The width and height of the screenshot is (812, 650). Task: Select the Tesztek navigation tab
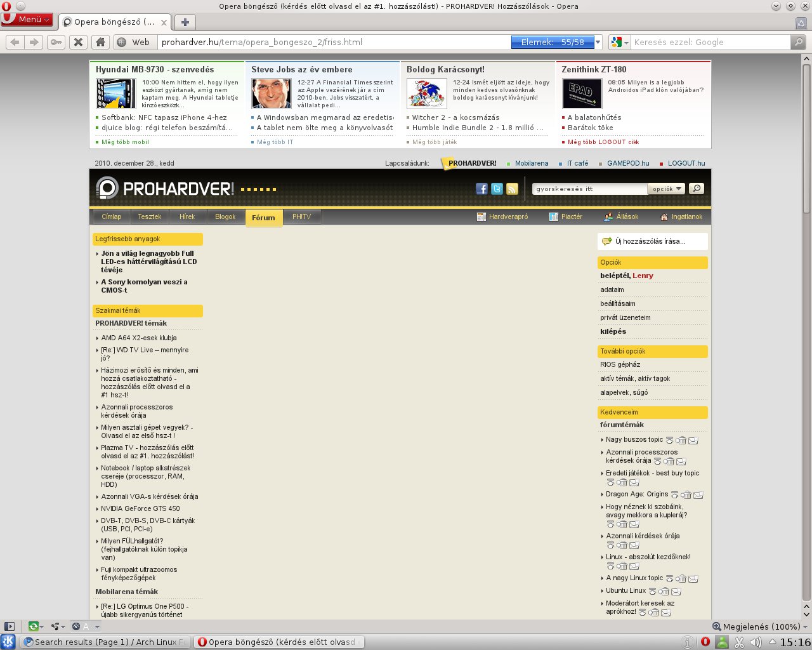coord(150,217)
